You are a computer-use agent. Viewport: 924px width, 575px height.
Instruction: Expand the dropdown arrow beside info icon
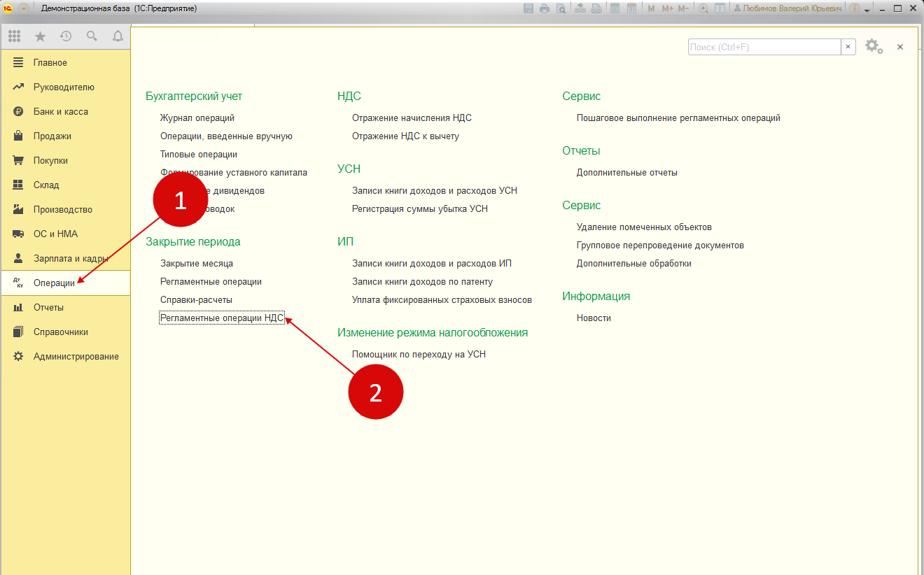coord(867,10)
